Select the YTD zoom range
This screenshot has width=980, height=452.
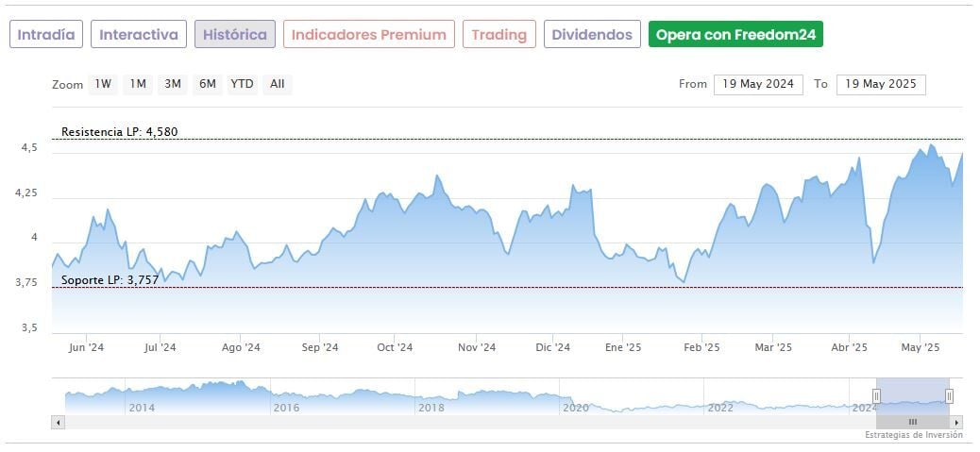tap(243, 84)
